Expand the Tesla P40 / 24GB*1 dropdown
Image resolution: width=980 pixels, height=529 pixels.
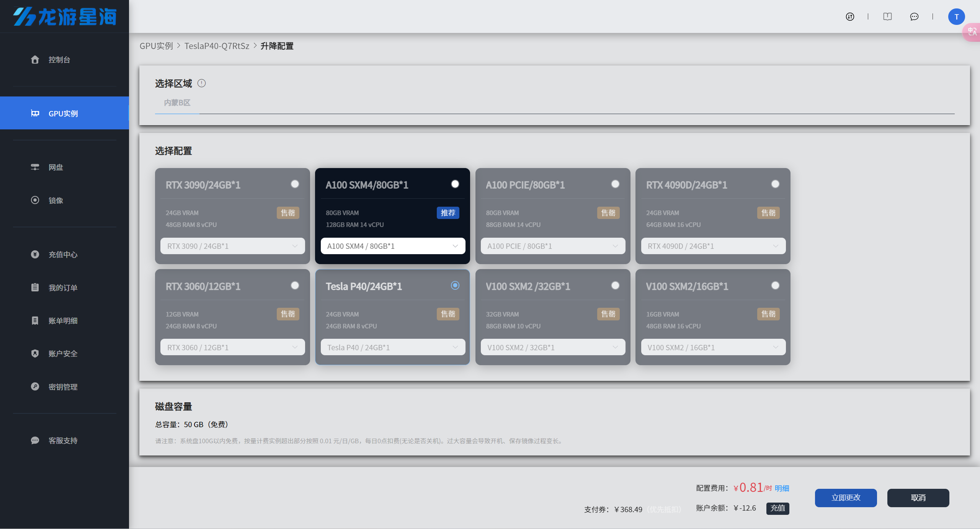[393, 348]
